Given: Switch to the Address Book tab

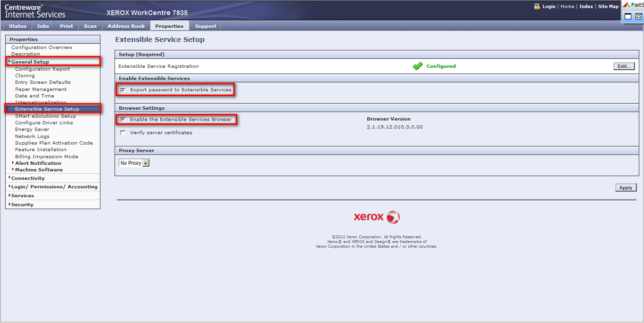Looking at the screenshot, I should [x=126, y=26].
